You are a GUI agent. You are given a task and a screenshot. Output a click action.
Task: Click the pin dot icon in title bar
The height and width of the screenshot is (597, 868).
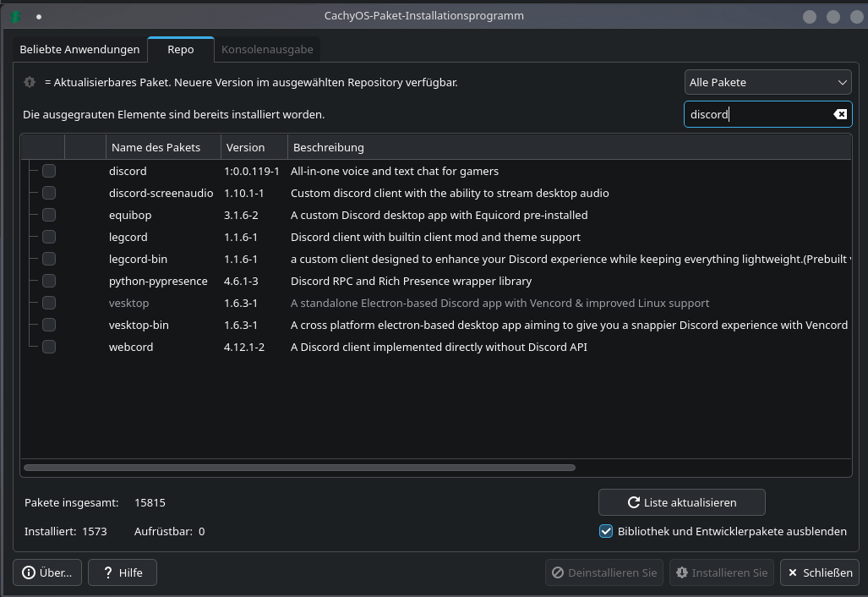pos(39,16)
